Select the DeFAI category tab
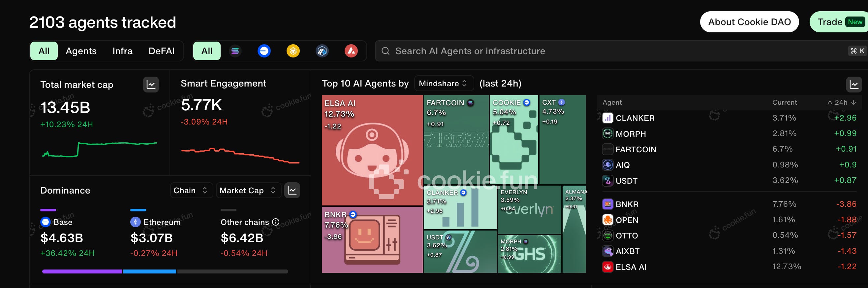This screenshot has width=868, height=288. click(x=161, y=51)
